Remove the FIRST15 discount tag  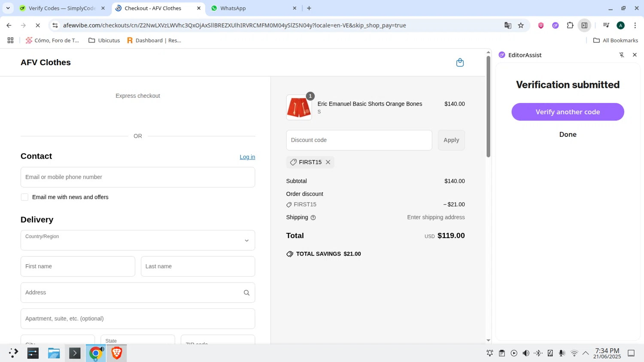(328, 162)
